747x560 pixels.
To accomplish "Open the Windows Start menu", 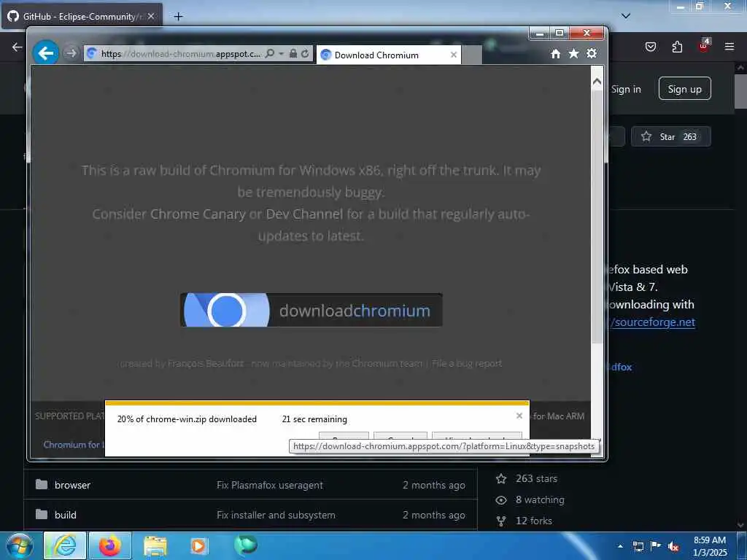I will (x=20, y=545).
